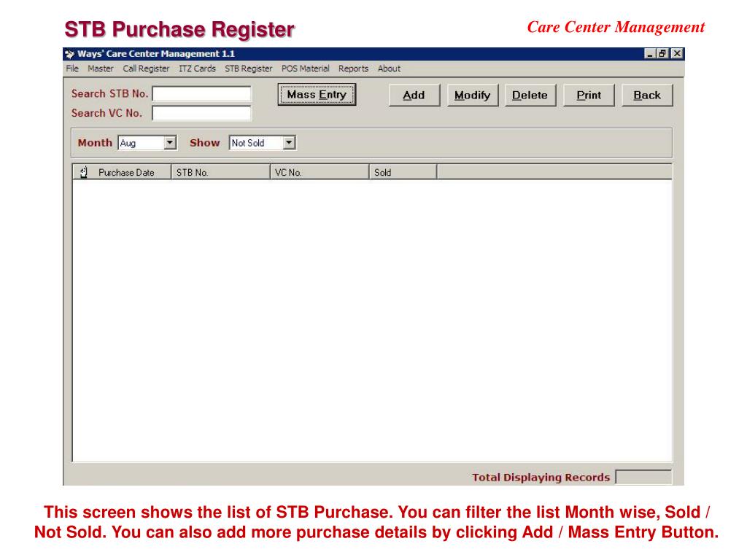Click the Print button

[x=589, y=96]
